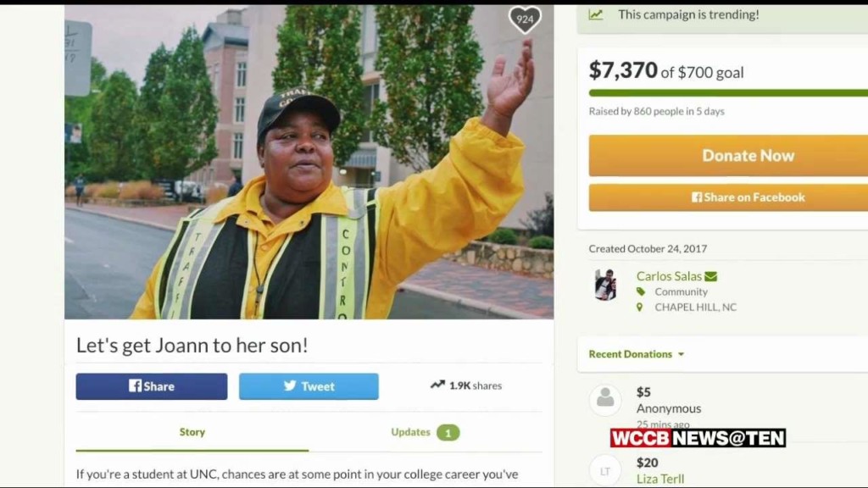Viewport: 868px width, 488px height.
Task: Click the LT donor initials avatar
Action: pos(605,470)
